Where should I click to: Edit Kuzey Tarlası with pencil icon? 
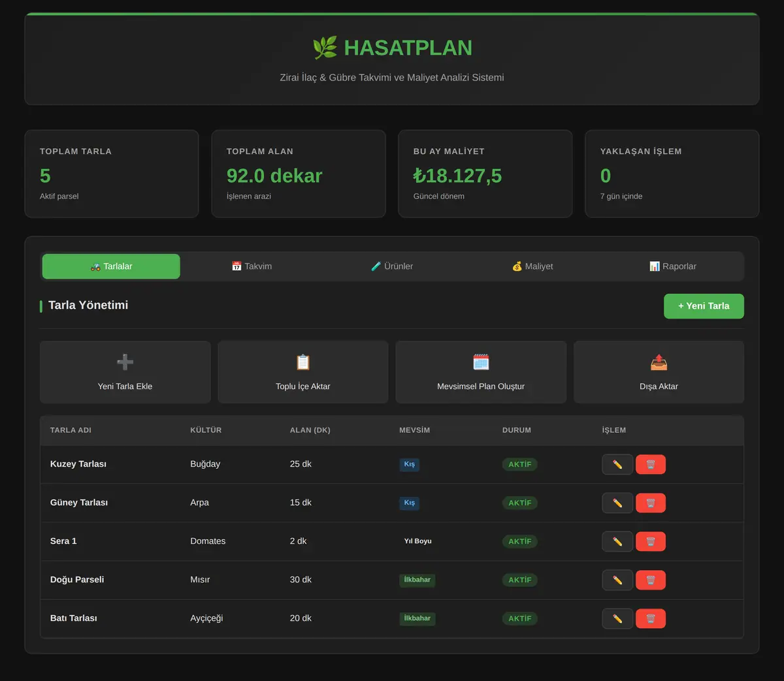tap(617, 465)
